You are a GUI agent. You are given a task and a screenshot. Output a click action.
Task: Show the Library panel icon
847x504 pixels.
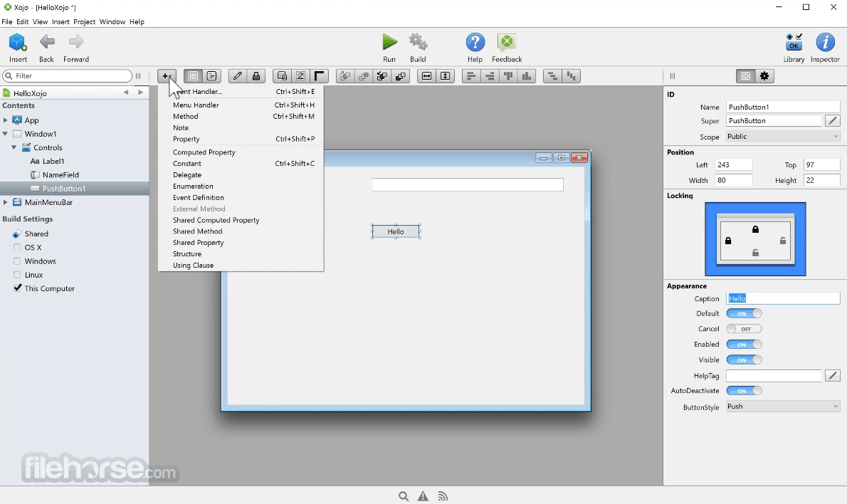[794, 42]
